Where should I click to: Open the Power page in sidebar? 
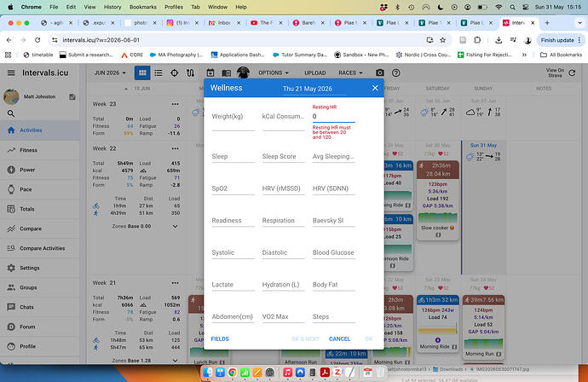point(40,170)
